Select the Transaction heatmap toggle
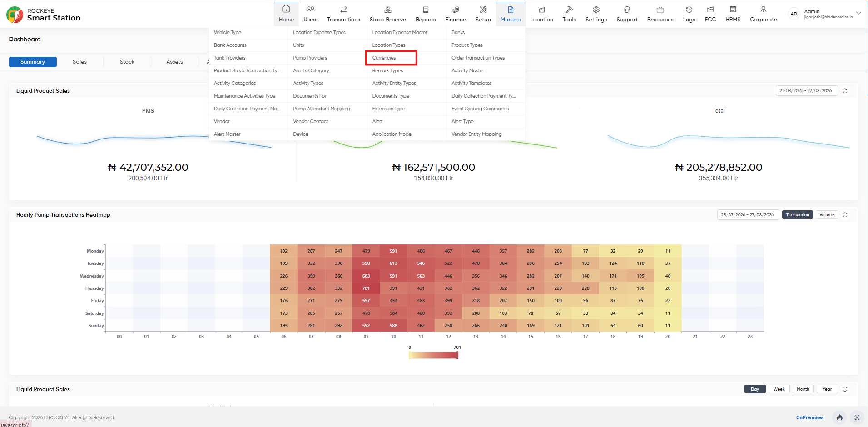The height and width of the screenshot is (427, 868). pos(797,215)
